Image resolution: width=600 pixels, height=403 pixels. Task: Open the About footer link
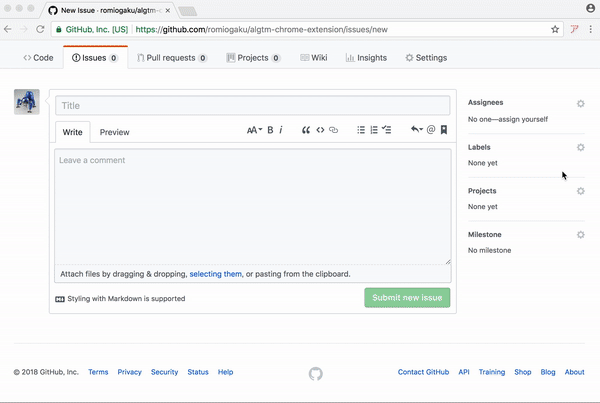coord(575,372)
